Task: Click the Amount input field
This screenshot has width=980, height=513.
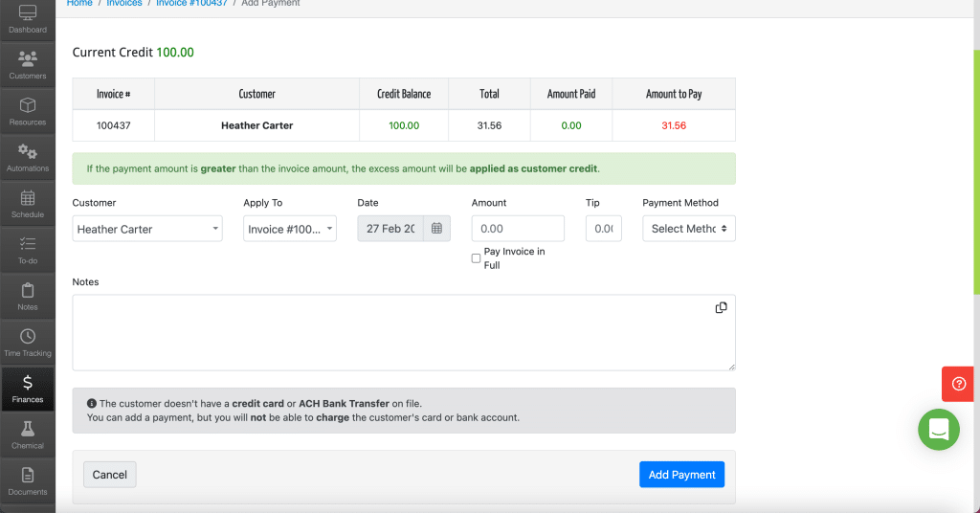Action: pyautogui.click(x=518, y=229)
